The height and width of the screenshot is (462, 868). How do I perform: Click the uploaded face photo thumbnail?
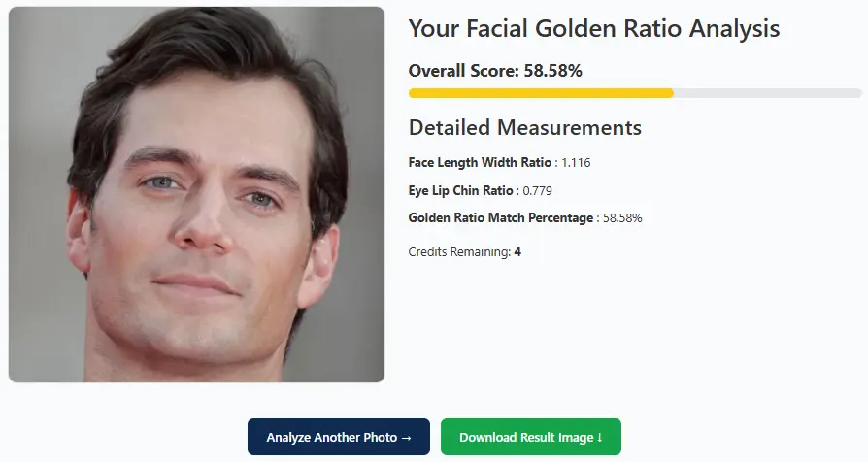(197, 194)
